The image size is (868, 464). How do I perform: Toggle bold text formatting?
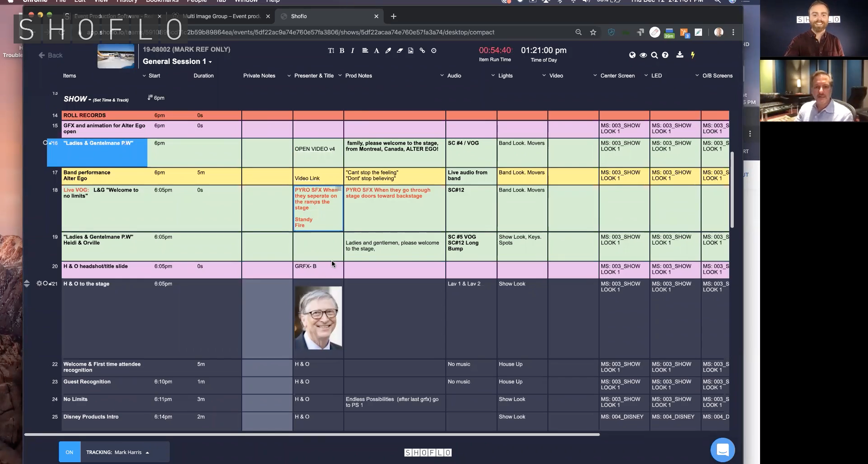pos(342,51)
